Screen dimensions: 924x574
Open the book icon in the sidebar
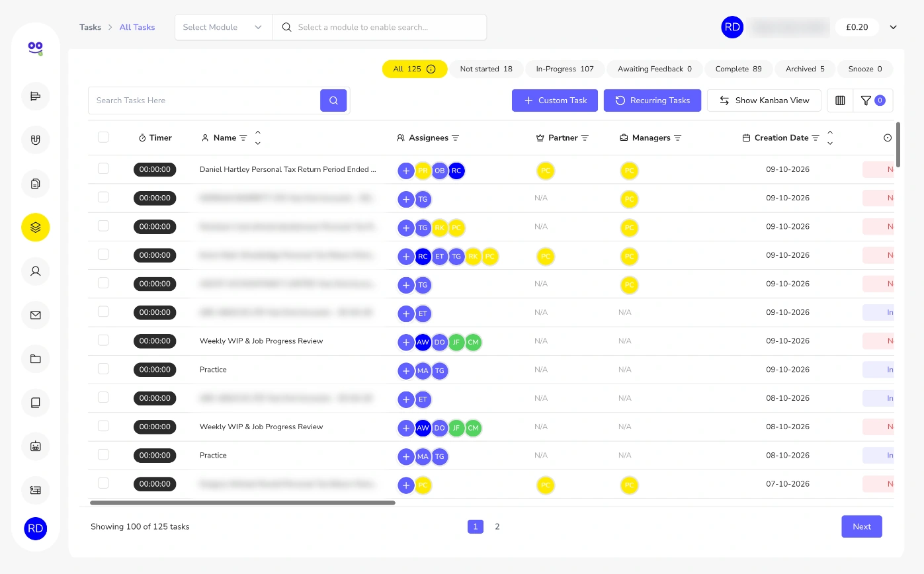point(36,402)
